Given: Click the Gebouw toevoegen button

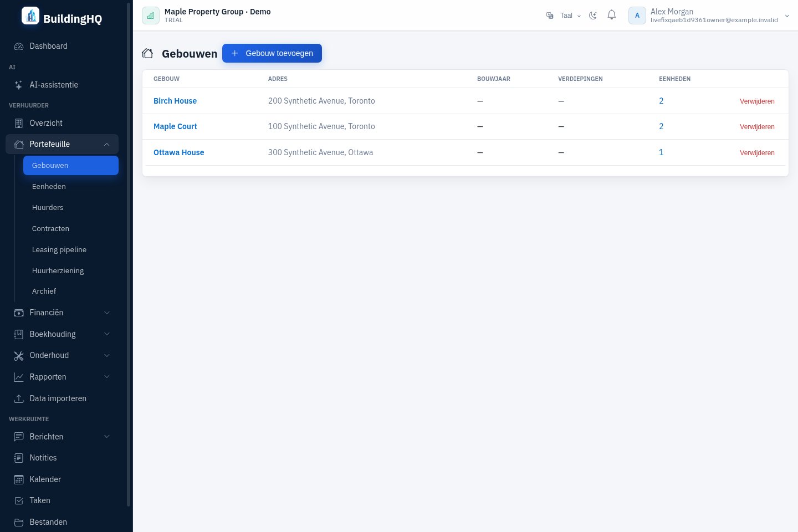Looking at the screenshot, I should [272, 53].
